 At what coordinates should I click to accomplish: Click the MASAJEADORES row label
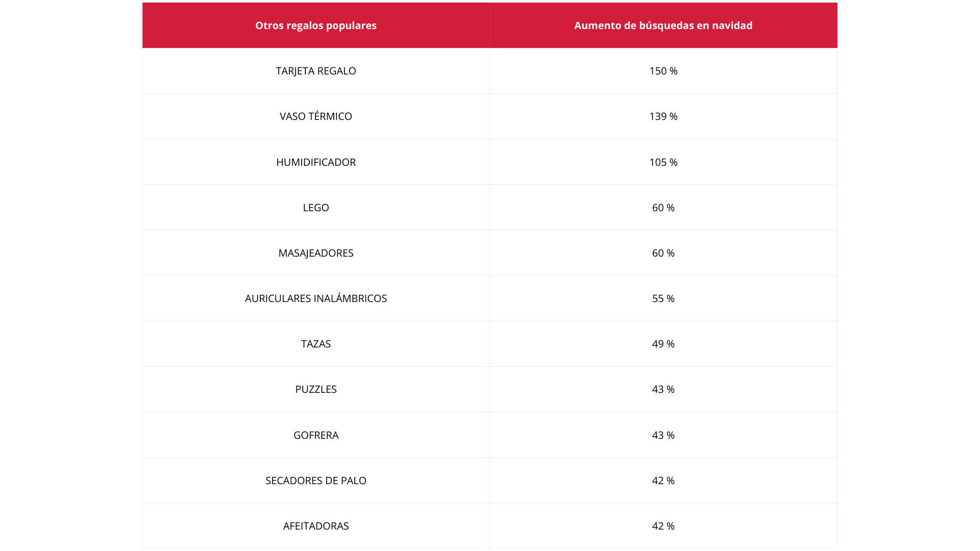coord(316,253)
